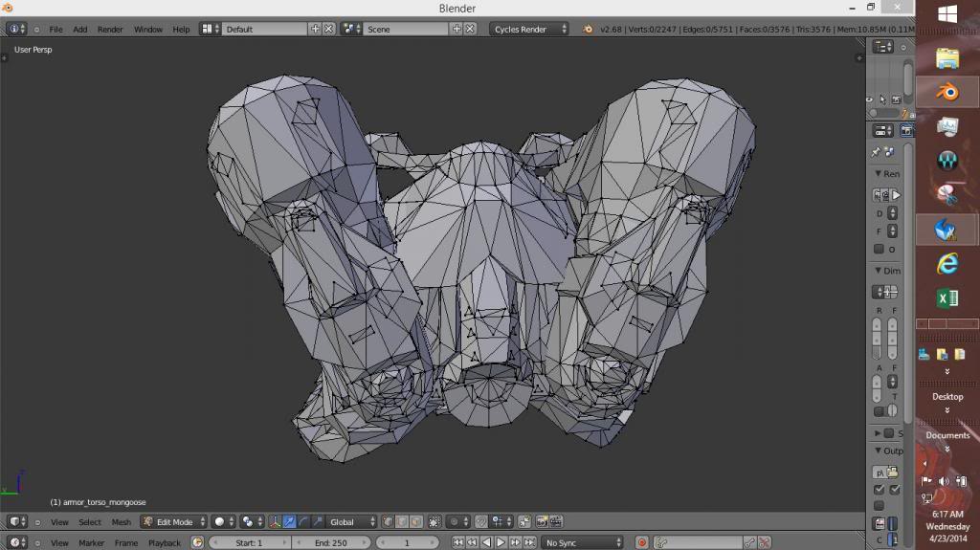Screen dimensions: 980x550
Task: Click the translate manipulator arrow icon
Action: [289, 522]
